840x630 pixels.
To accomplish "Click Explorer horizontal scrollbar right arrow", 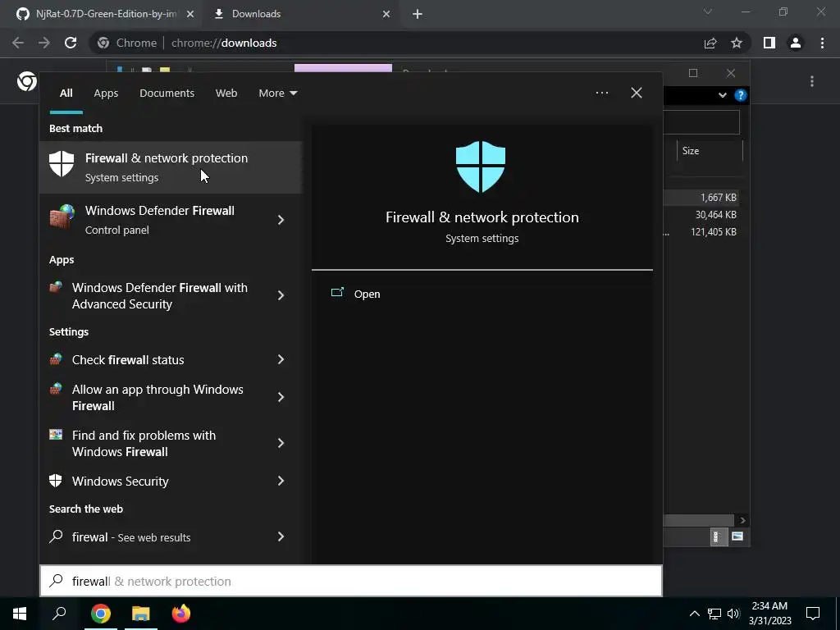I will pyautogui.click(x=742, y=520).
